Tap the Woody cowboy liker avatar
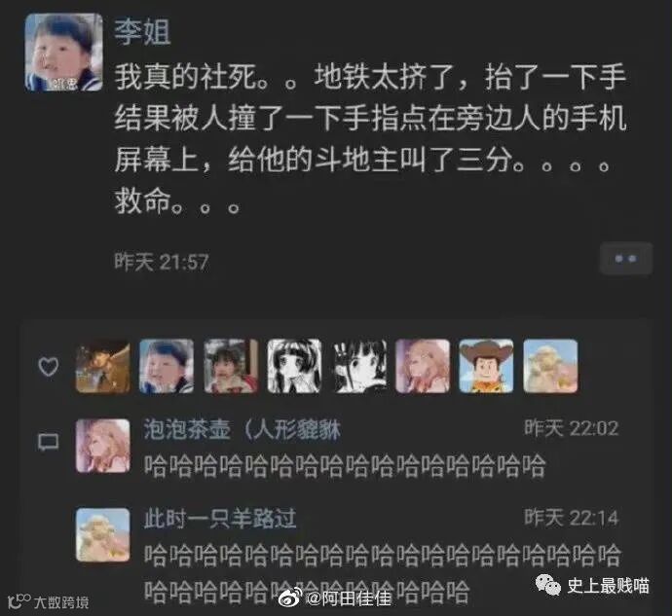This screenshot has height=616, width=672. click(486, 366)
